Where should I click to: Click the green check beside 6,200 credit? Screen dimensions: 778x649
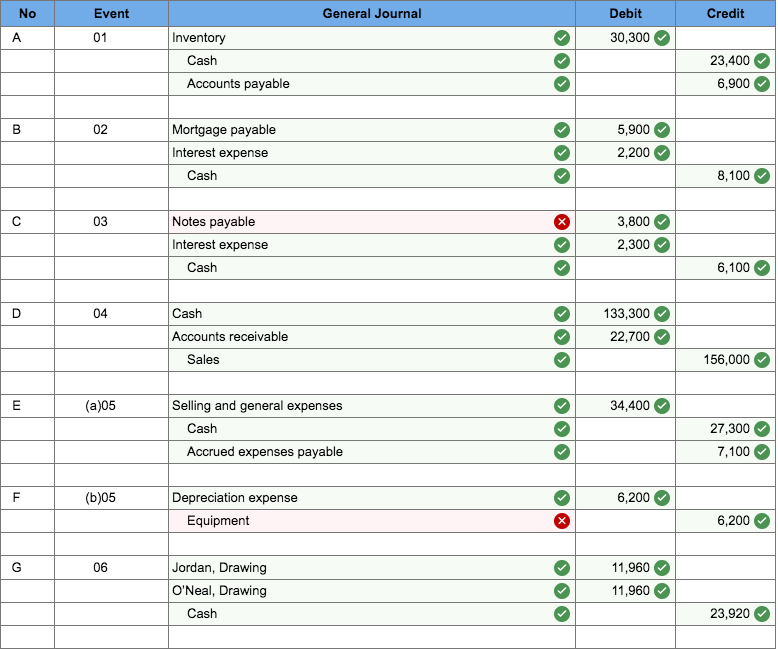coord(762,521)
